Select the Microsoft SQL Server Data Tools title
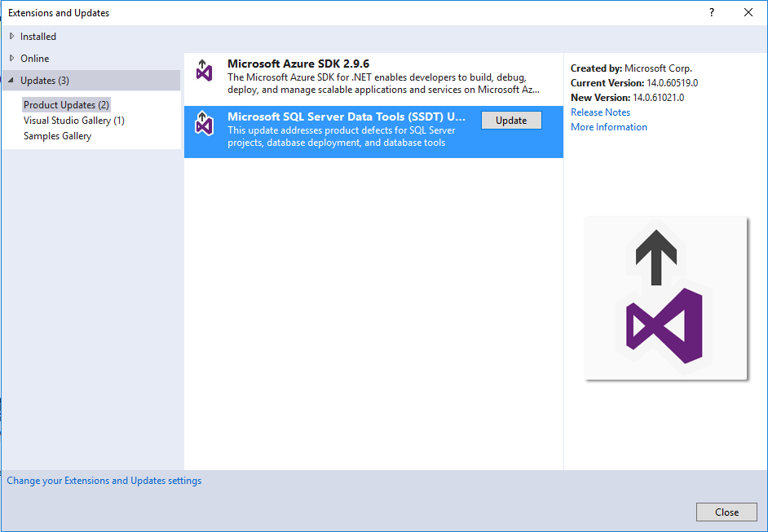768x532 pixels. pyautogui.click(x=346, y=117)
